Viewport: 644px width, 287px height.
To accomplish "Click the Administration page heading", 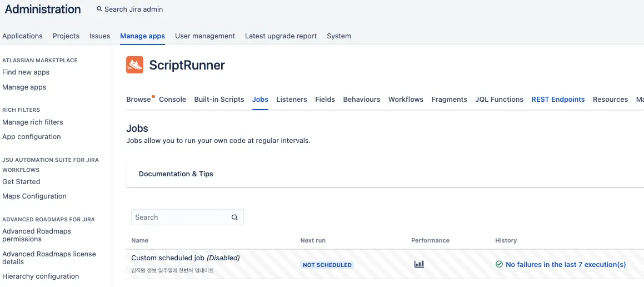I will coord(43,9).
